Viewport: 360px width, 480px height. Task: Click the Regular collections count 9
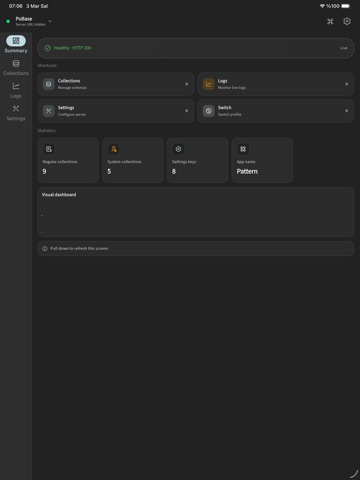pyautogui.click(x=44, y=171)
